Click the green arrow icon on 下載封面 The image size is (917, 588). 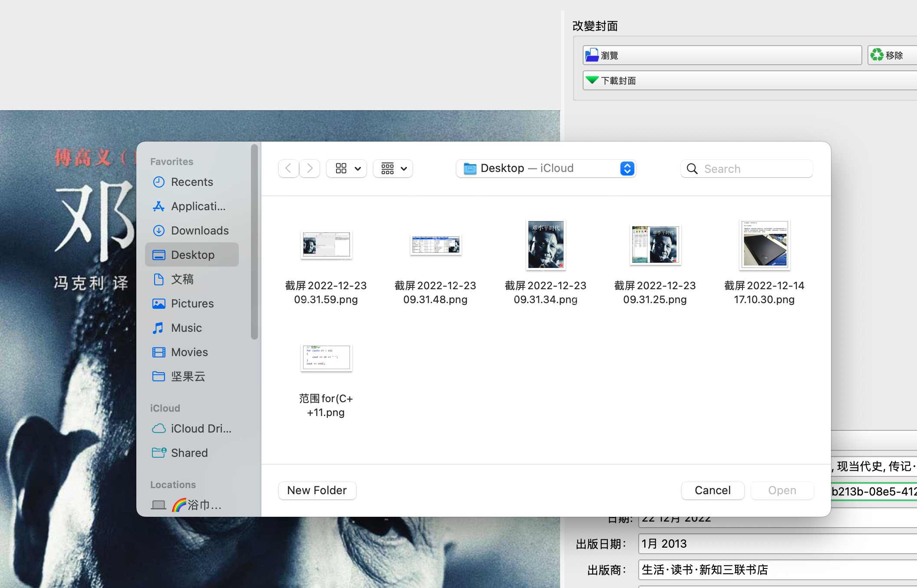pos(592,80)
